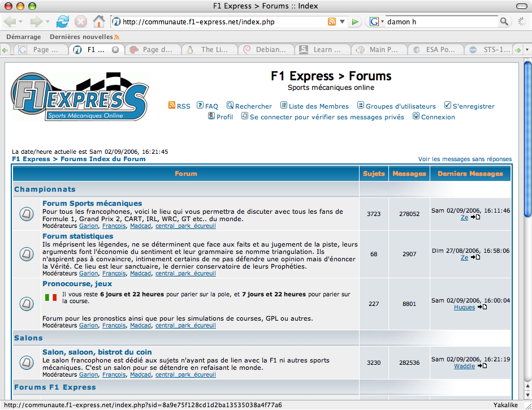The height and width of the screenshot is (410, 532).
Task: Click the scrollbar down arrow
Action: [527, 395]
